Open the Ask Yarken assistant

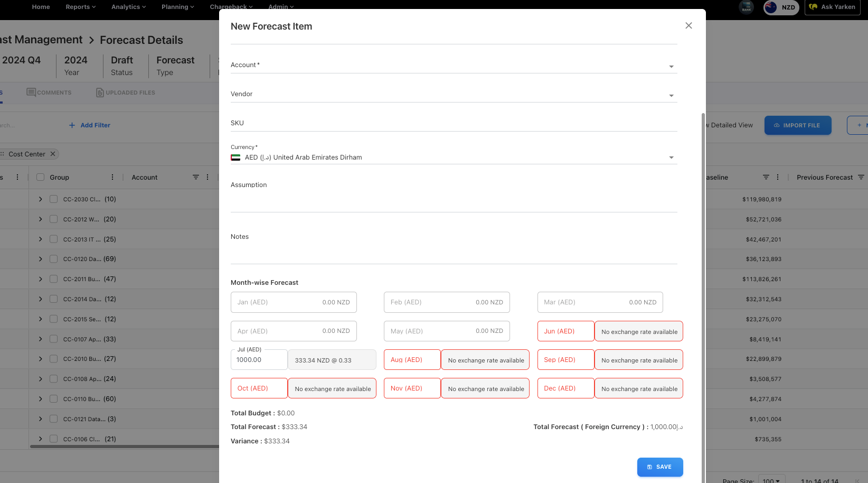(x=832, y=7)
